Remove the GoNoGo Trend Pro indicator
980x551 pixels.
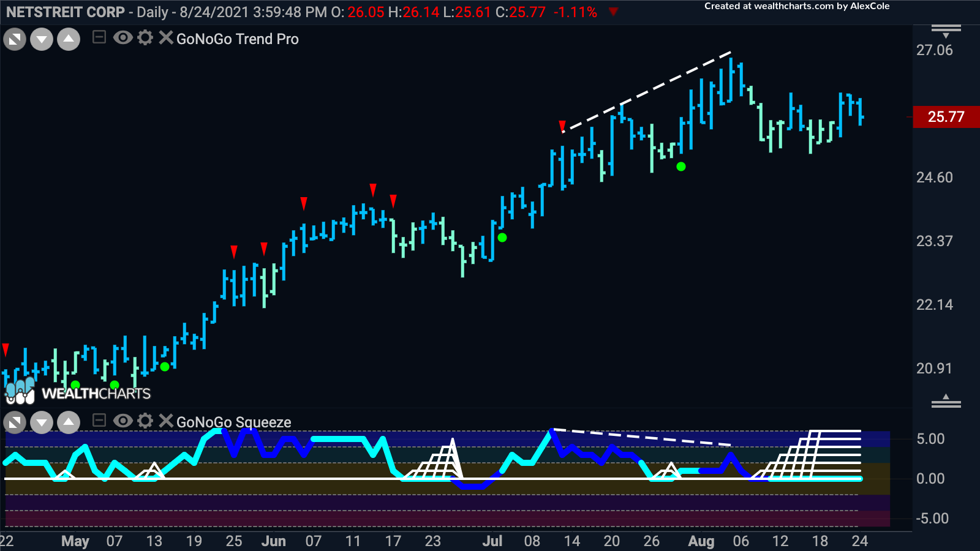coord(165,38)
